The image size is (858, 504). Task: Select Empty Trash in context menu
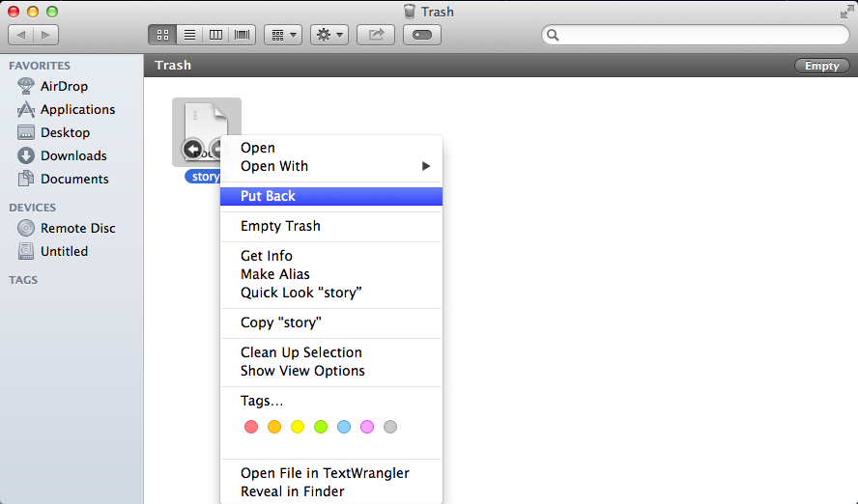[280, 226]
